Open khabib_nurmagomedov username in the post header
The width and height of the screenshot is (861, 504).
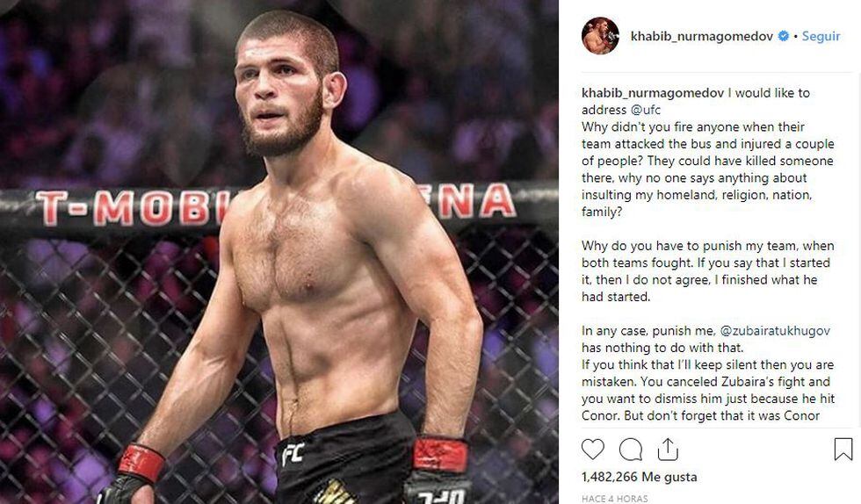[x=702, y=37]
